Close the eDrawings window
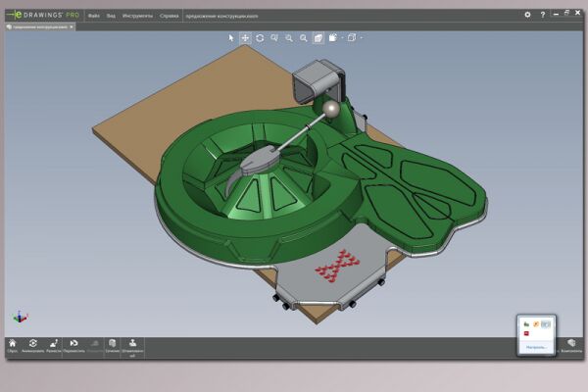Viewport: 588px width, 392px height. coord(578,13)
